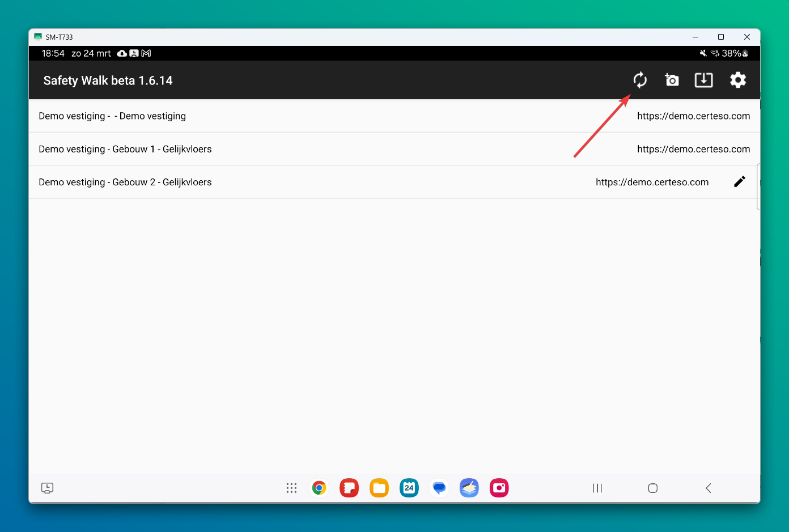Screen dimensions: 789x532
Task: Open settings via the gear icon
Action: click(x=737, y=80)
